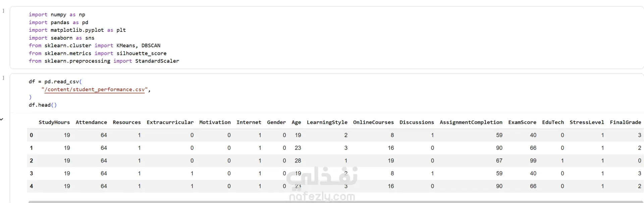Click the LearningStyle column header

pyautogui.click(x=327, y=122)
